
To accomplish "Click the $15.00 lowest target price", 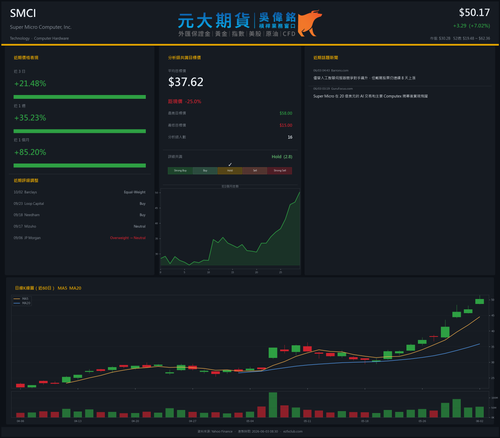I will (286, 125).
